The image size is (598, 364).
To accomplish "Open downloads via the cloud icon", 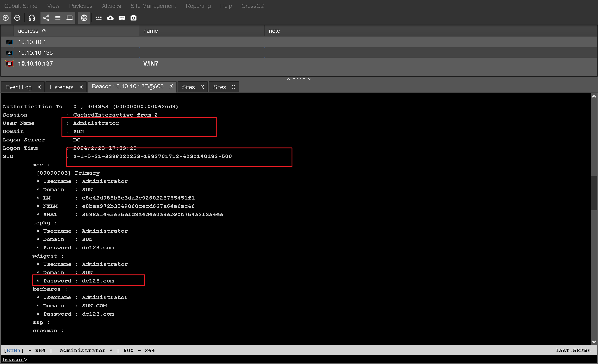I will (110, 18).
